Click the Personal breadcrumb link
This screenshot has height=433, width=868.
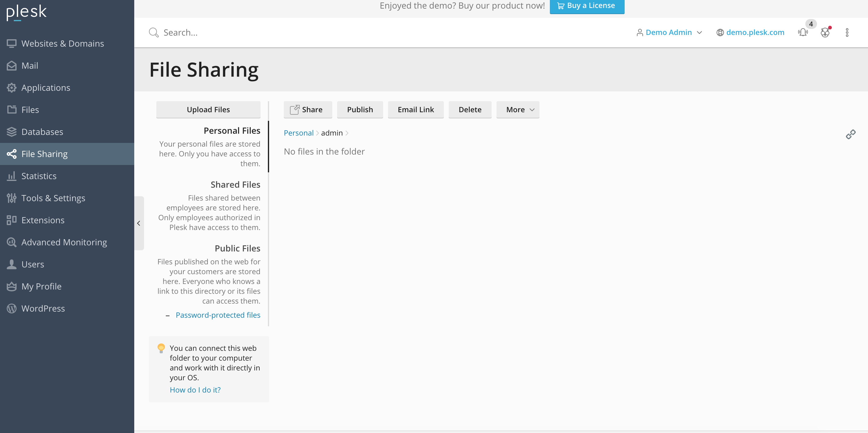click(299, 133)
